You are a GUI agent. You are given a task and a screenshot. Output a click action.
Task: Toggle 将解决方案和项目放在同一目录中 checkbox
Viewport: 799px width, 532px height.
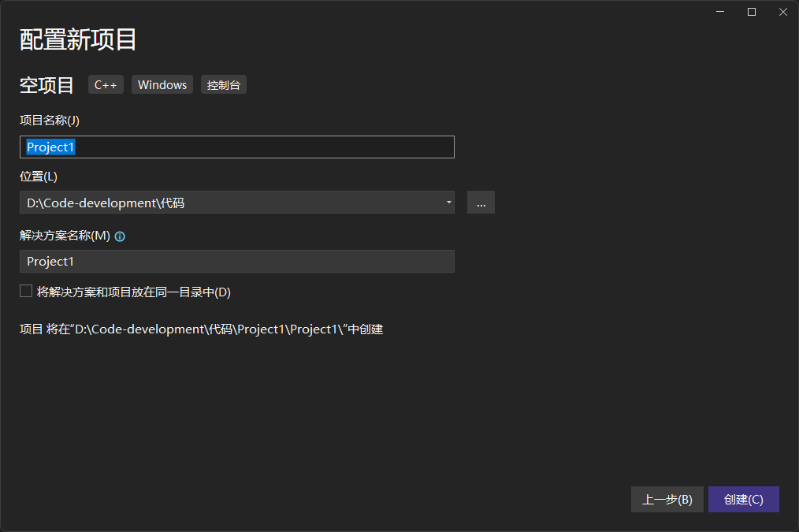click(26, 292)
